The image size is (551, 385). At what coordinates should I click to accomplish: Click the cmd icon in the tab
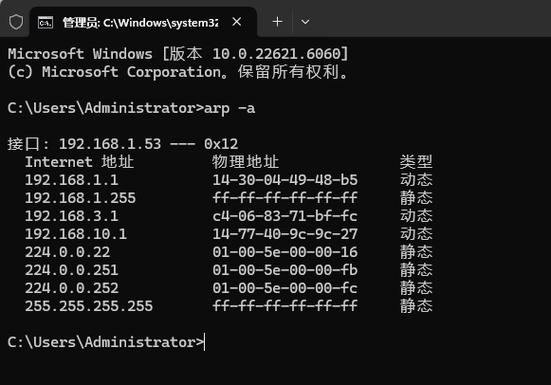45,23
